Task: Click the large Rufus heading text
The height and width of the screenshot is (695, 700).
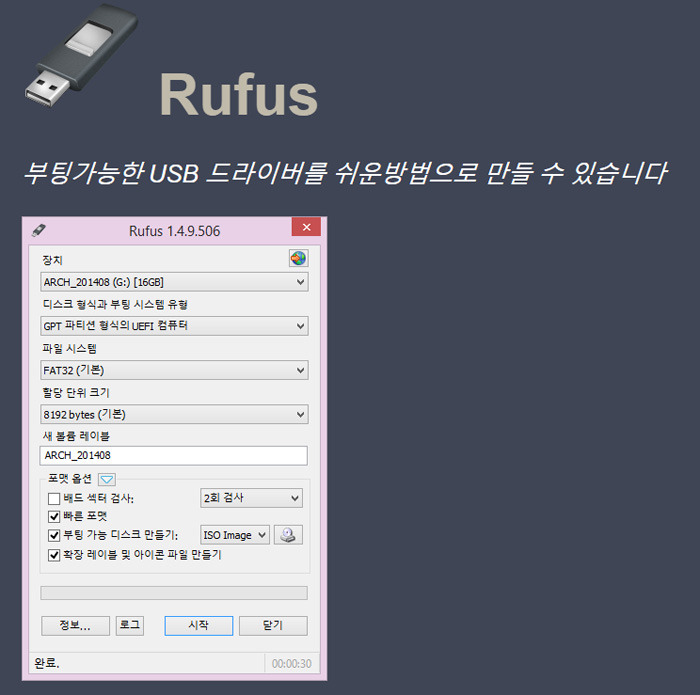Action: tap(239, 95)
